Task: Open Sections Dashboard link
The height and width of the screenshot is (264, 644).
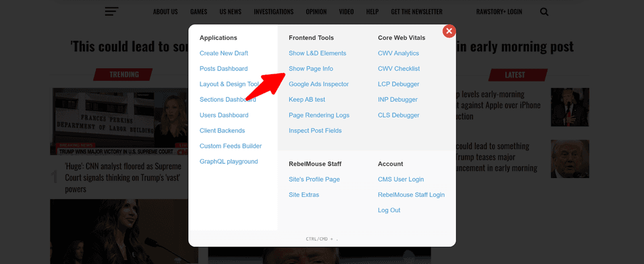Action: 227,99
